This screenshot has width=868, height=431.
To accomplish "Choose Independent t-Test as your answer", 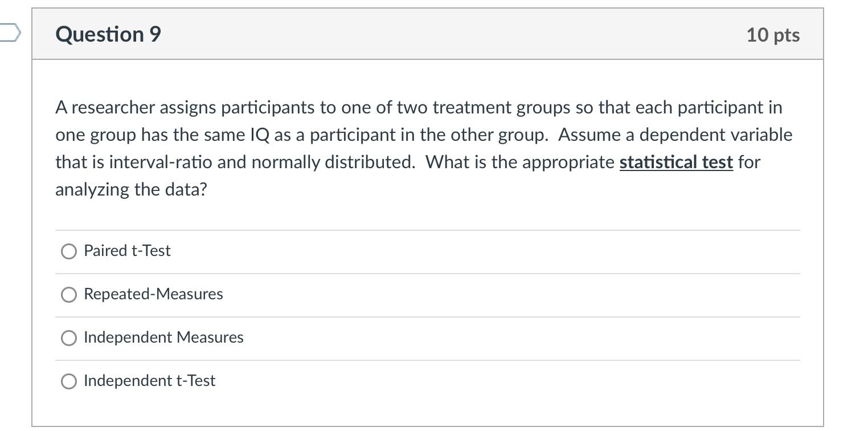I will 69,381.
